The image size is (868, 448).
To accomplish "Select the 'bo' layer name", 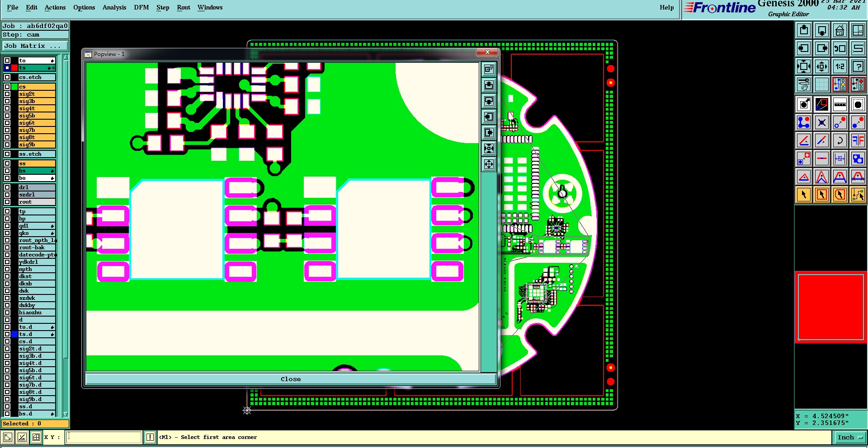I will pyautogui.click(x=37, y=178).
